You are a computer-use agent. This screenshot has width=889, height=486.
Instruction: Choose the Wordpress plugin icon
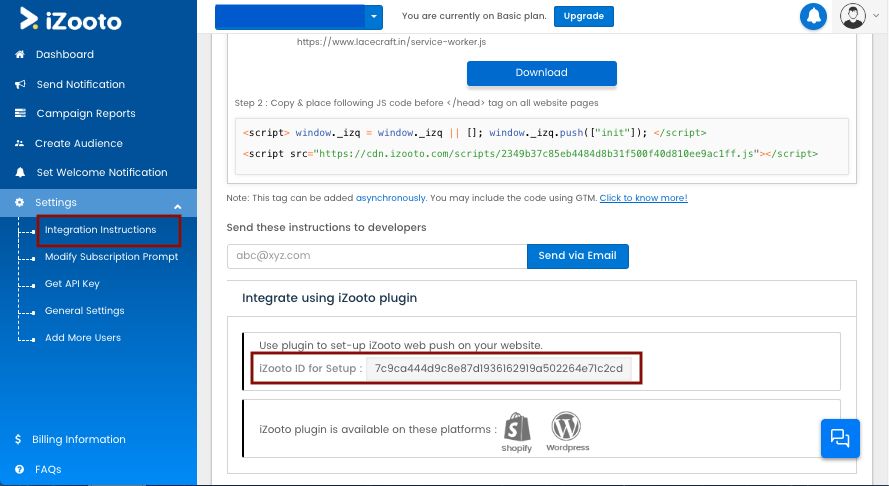tap(567, 432)
